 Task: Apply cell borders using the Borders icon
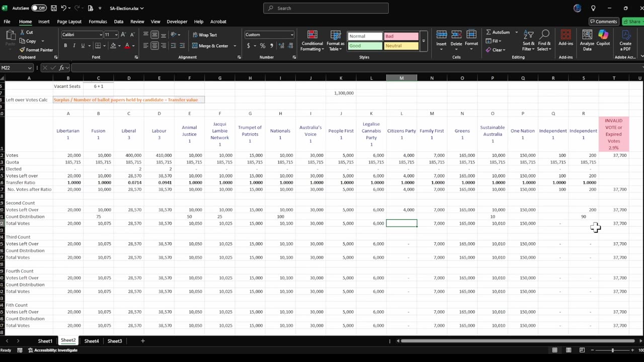(x=97, y=46)
